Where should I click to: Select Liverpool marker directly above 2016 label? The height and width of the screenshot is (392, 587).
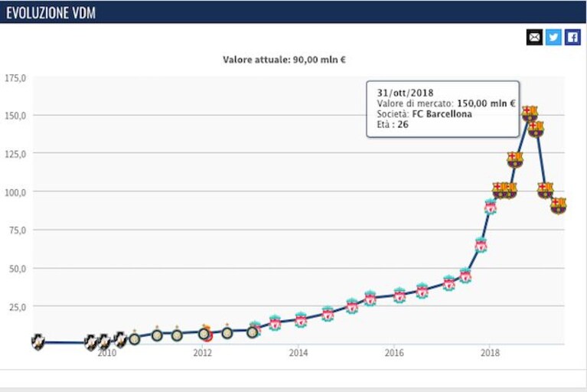point(399,296)
